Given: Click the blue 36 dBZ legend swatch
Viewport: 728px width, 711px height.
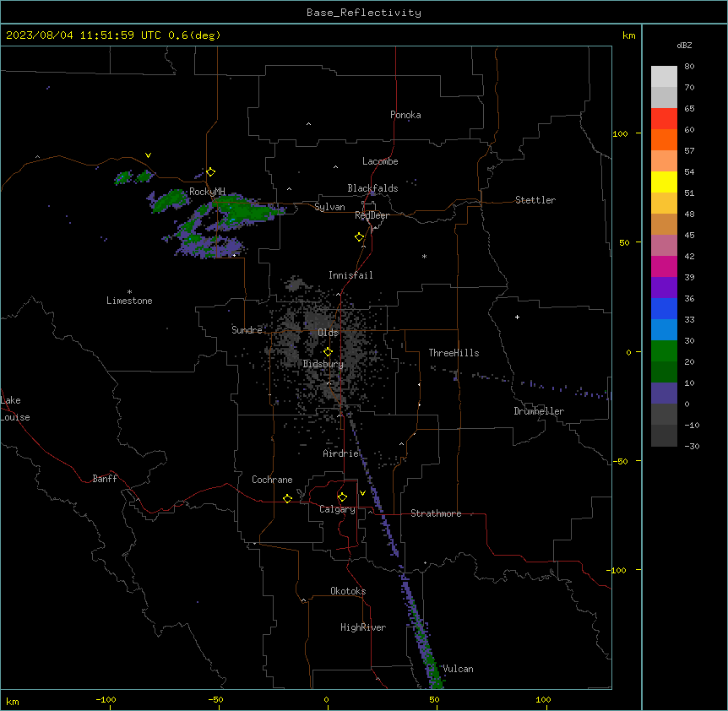Looking at the screenshot, I should pyautogui.click(x=664, y=308).
